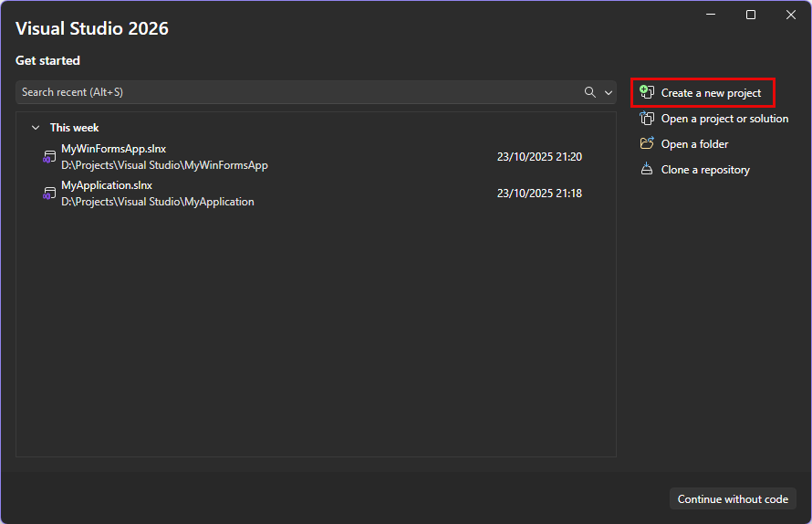Select MyWinFormsApp.slnx file name

[x=113, y=149]
